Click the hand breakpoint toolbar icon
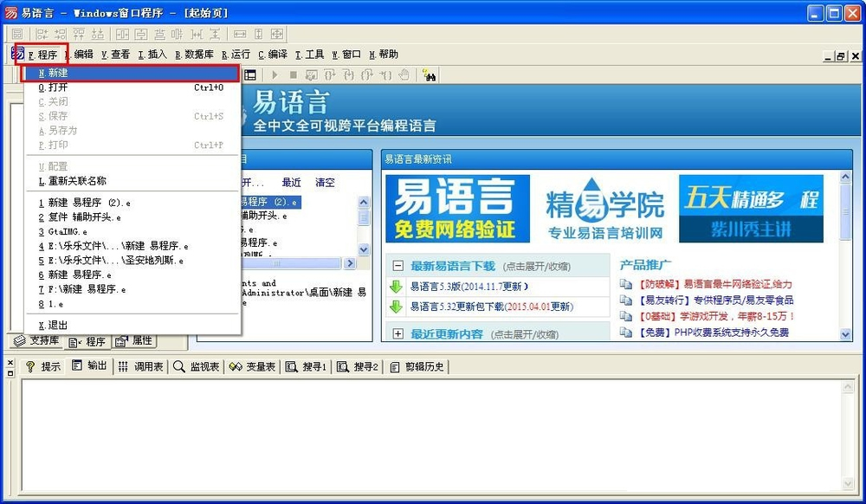 point(404,74)
